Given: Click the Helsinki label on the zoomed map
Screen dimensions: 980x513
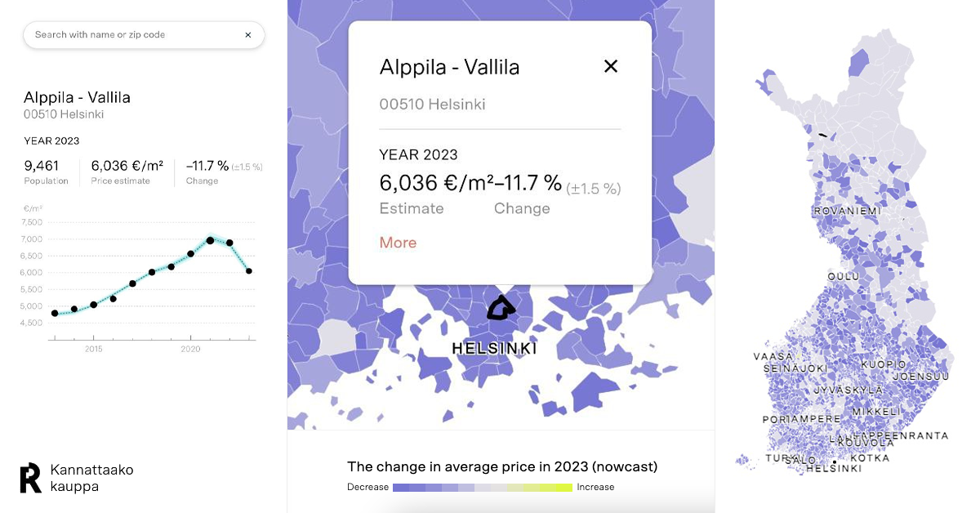Looking at the screenshot, I should tap(494, 349).
